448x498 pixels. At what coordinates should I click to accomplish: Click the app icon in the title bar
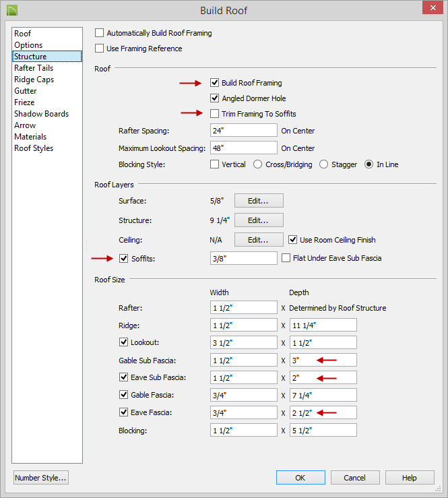[11, 11]
